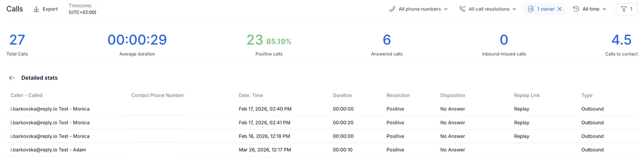Click the 6 Answered calls stat
644x157 pixels.
(x=387, y=40)
